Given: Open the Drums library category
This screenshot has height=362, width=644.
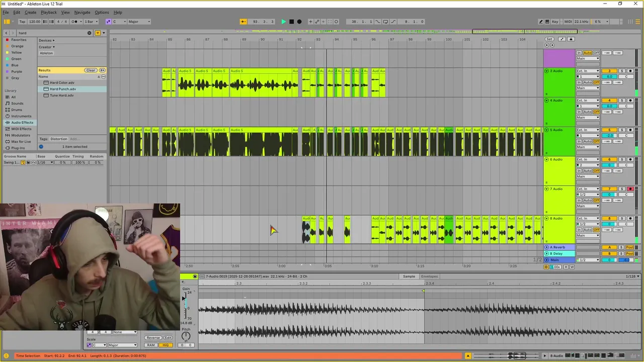Looking at the screenshot, I should click(17, 110).
